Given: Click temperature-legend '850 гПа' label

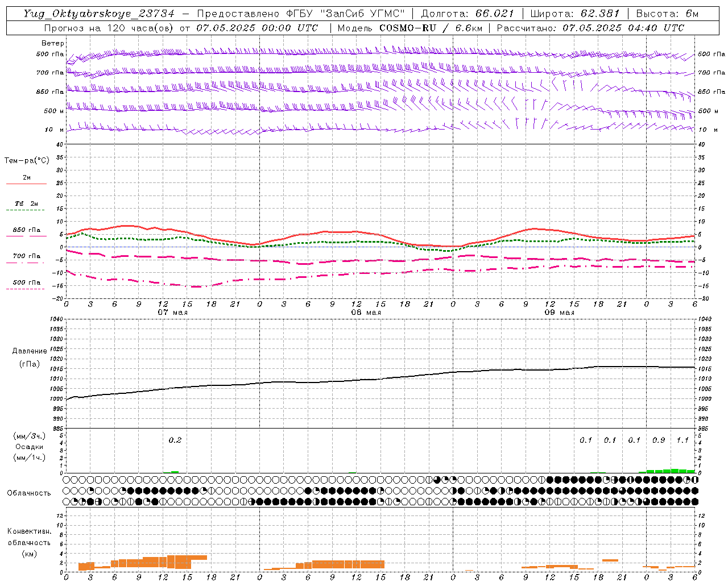Looking at the screenshot, I should [x=27, y=230].
